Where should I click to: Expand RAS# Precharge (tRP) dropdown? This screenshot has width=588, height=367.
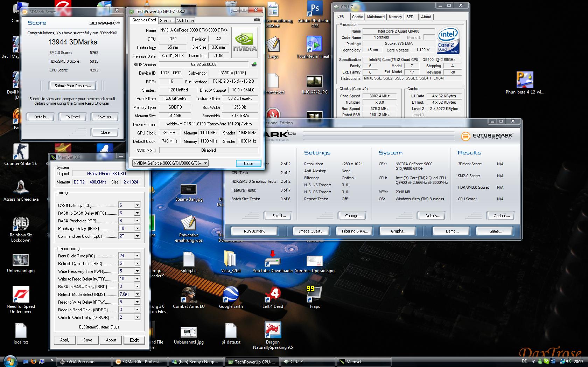tap(137, 221)
